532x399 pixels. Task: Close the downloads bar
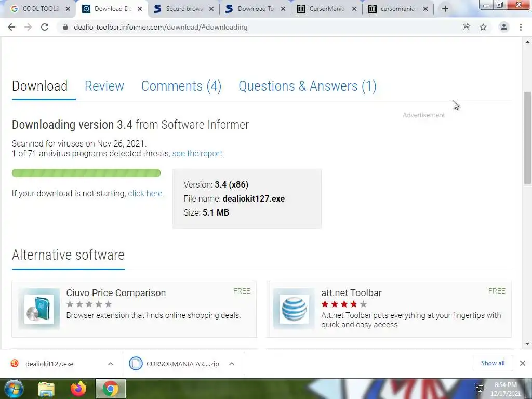523,363
